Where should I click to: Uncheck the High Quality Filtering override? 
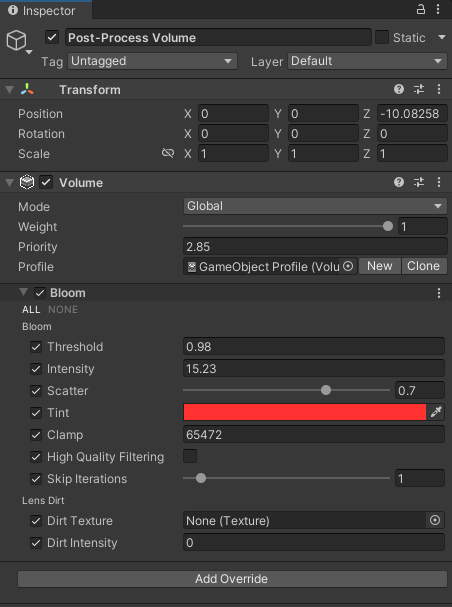[36, 457]
